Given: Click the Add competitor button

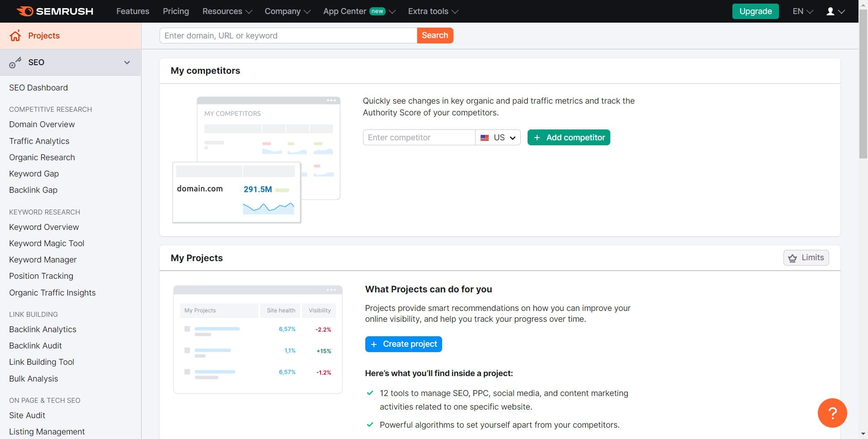Looking at the screenshot, I should pyautogui.click(x=569, y=138).
